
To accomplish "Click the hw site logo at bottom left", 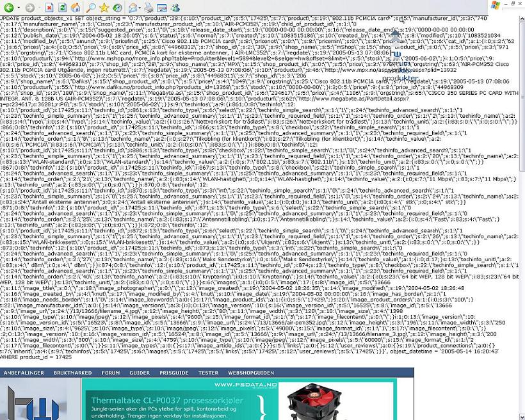I will tap(33, 402).
